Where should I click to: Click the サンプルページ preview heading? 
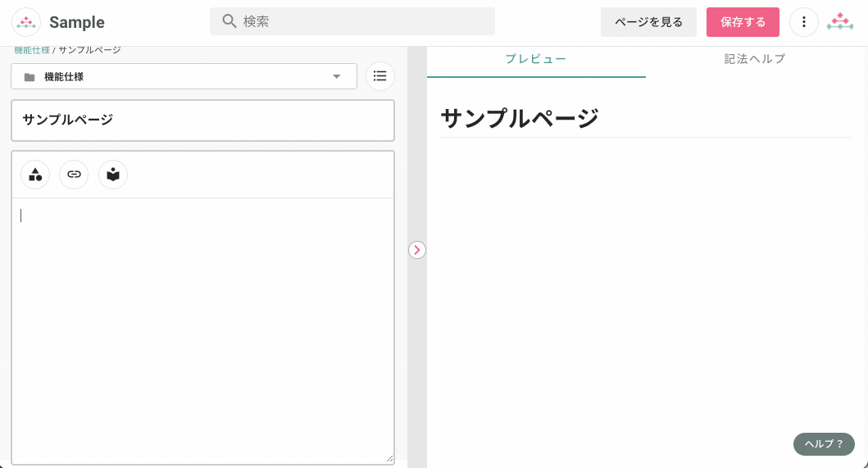coord(520,118)
